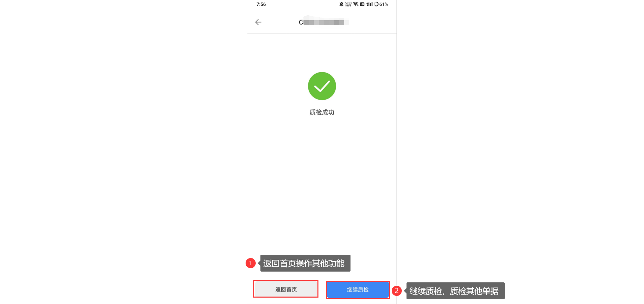Tap the 4G signal strength bars

coord(370,4)
